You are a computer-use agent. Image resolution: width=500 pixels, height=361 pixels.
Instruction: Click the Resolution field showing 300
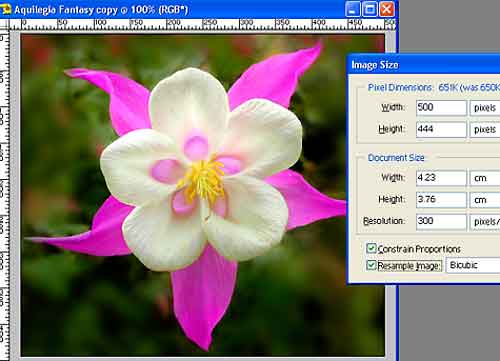[x=441, y=221]
